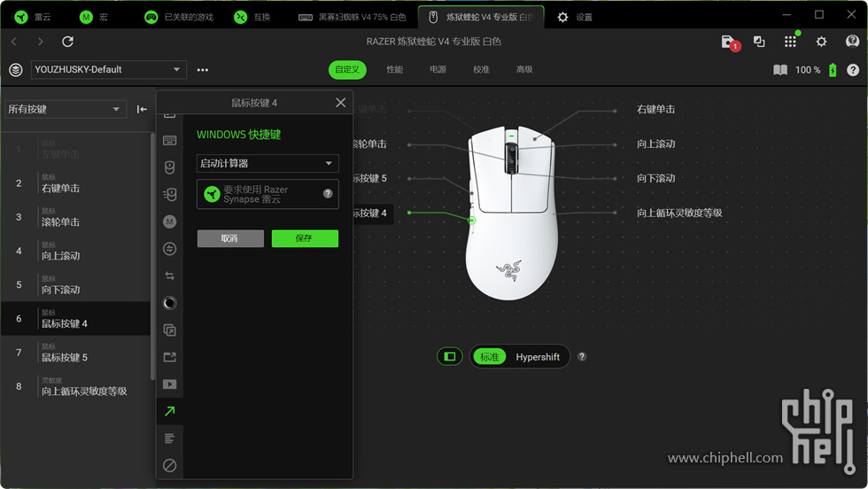Click the help icon beside Hypershift
This screenshot has height=489, width=868.
[x=582, y=357]
